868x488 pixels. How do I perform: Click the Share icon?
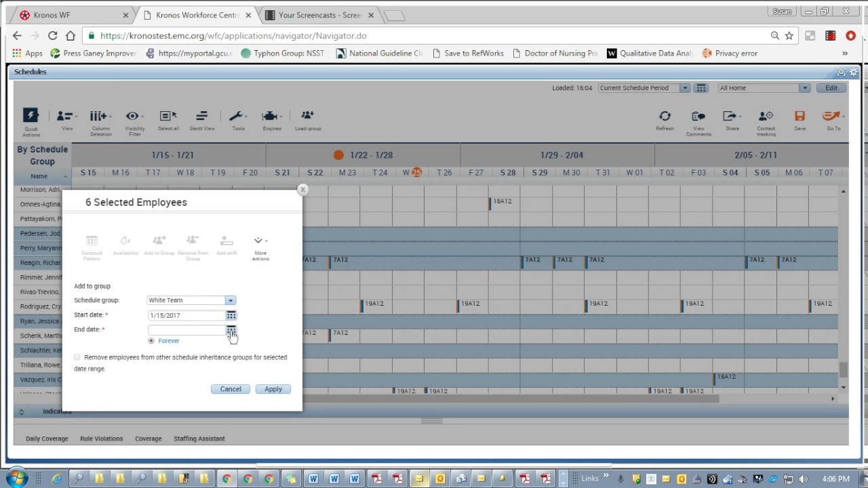[x=730, y=117]
